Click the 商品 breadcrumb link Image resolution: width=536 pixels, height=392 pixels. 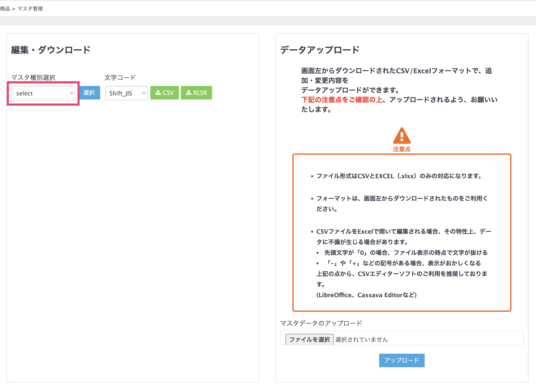point(5,9)
